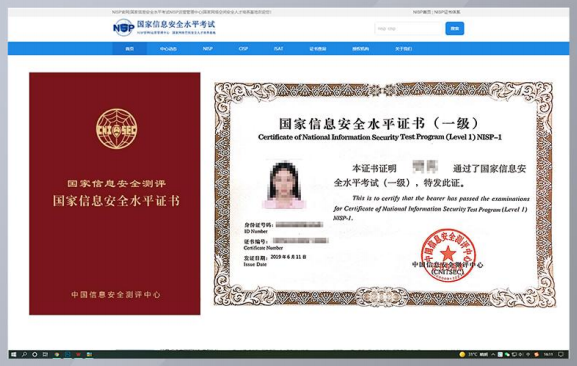Open the 中心动态 navigation item
The height and width of the screenshot is (366, 577).
[168, 49]
